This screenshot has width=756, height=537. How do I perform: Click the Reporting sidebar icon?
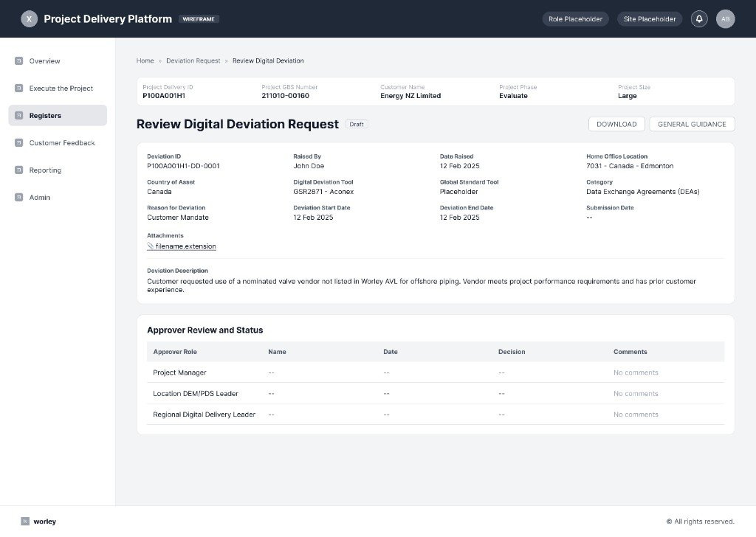click(18, 170)
